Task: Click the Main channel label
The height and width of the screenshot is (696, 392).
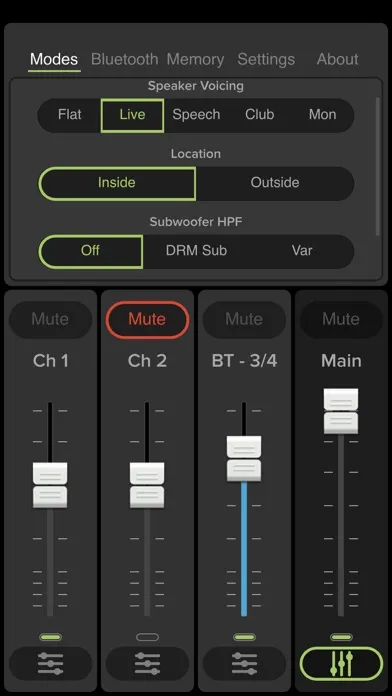Action: click(x=341, y=361)
